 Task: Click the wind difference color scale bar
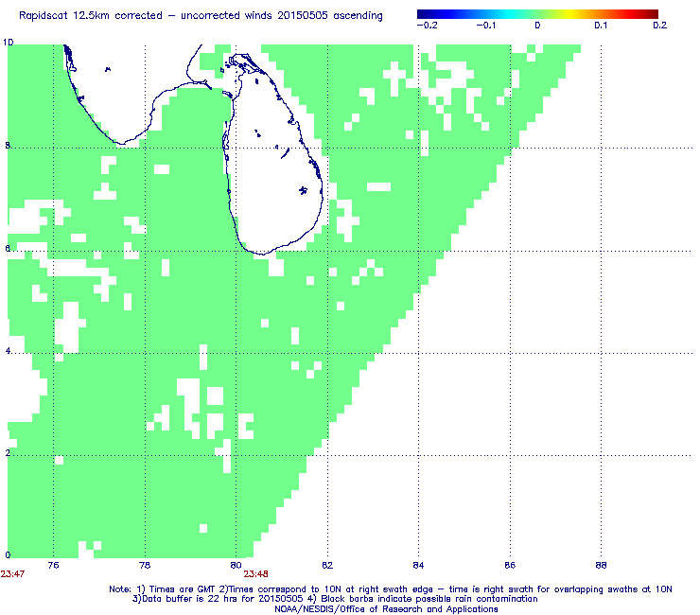(537, 14)
